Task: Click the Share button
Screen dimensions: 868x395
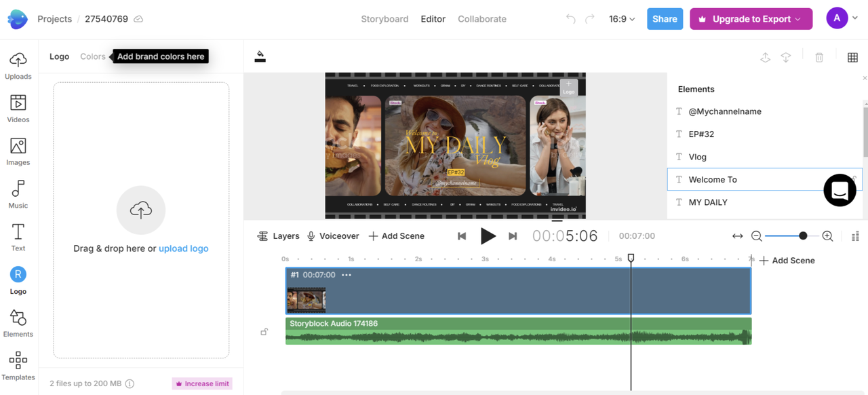Action: tap(665, 19)
